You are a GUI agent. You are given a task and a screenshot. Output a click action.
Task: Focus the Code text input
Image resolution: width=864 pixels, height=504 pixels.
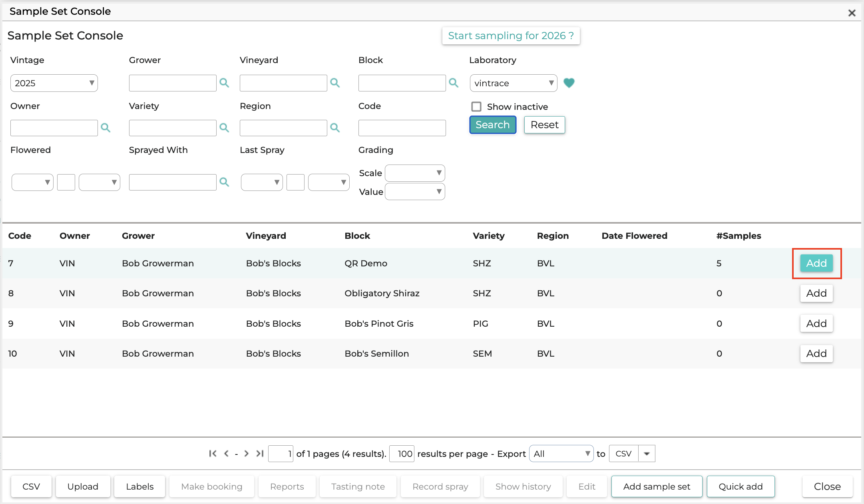(x=402, y=128)
